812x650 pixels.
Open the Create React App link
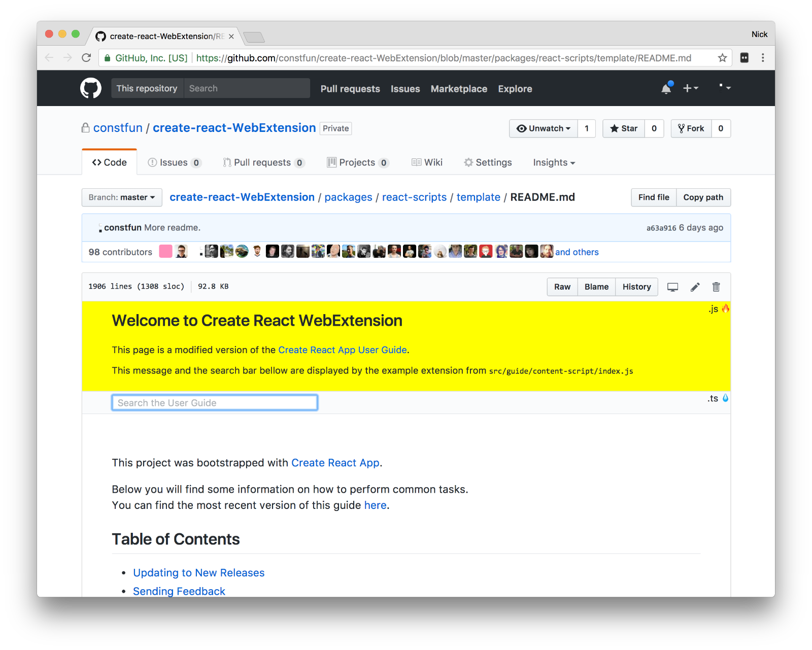coord(335,463)
